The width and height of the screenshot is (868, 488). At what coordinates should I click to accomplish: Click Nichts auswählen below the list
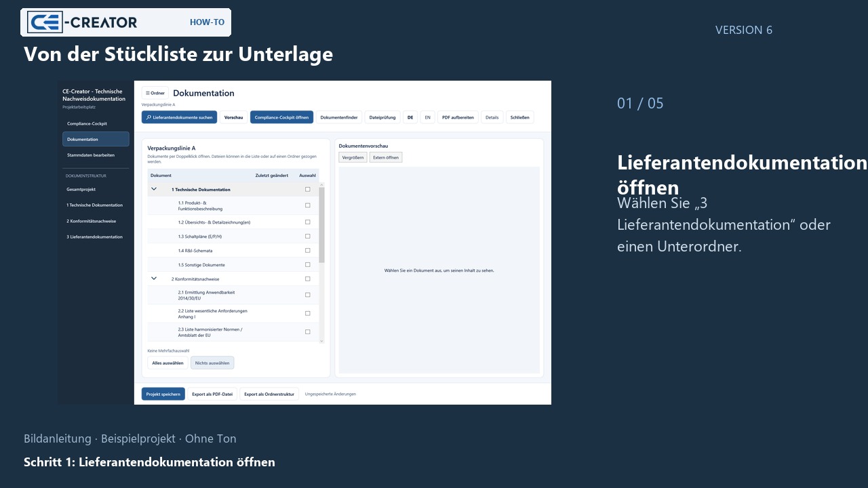[212, 363]
